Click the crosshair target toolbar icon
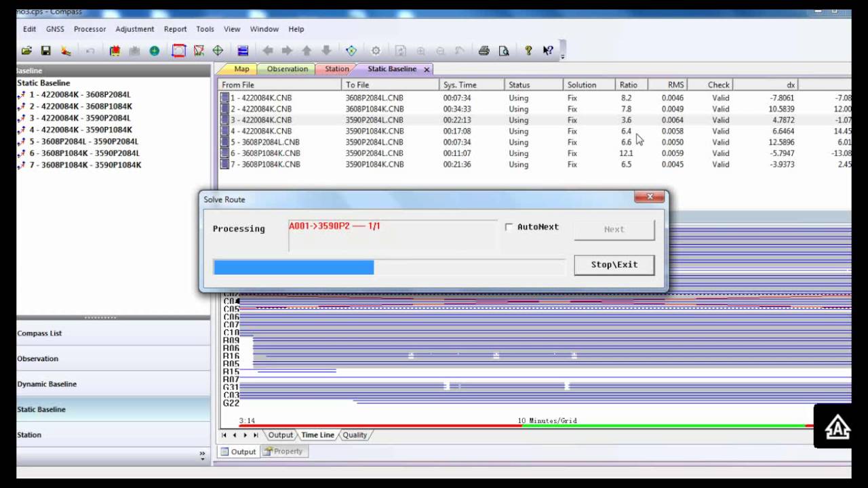 (218, 51)
